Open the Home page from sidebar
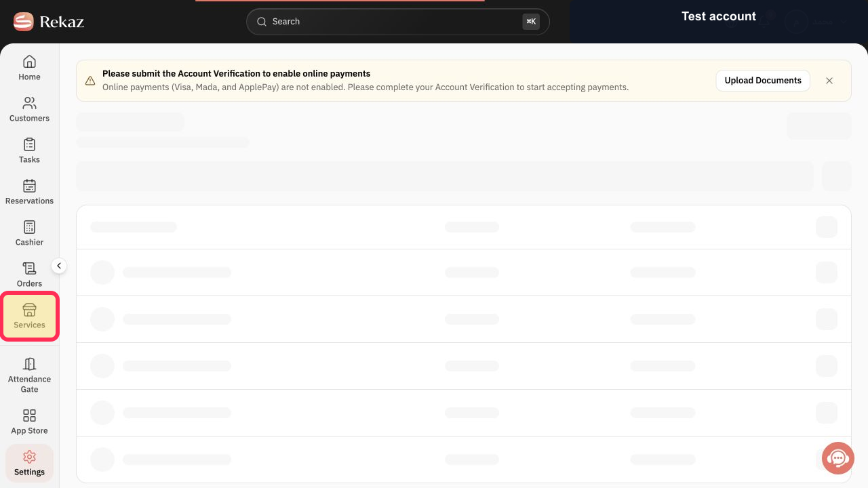The image size is (868, 488). 29,68
